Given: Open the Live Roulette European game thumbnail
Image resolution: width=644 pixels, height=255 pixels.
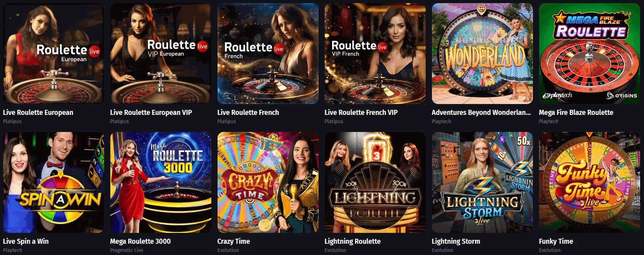Looking at the screenshot, I should point(54,54).
